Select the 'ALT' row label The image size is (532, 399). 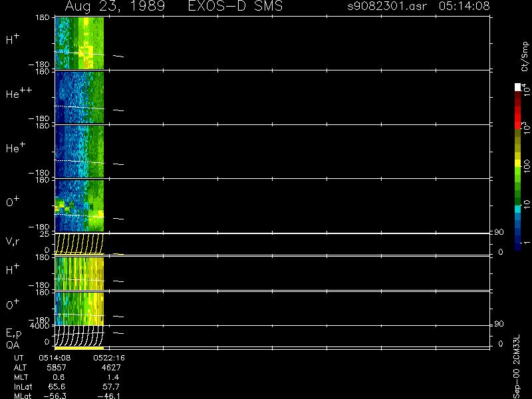click(20, 368)
